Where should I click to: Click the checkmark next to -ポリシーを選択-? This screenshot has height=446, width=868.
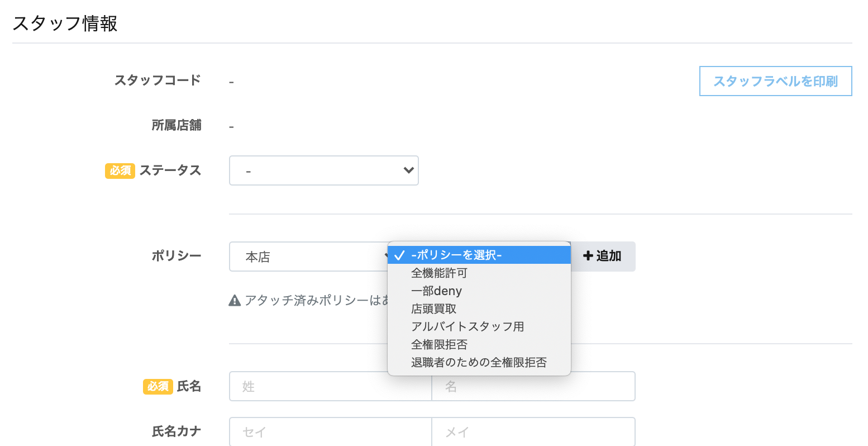click(399, 255)
